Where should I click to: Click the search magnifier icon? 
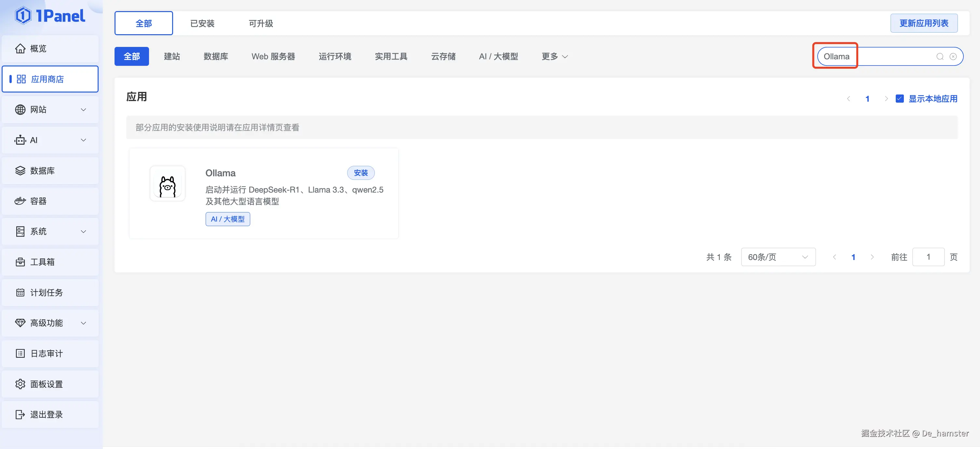tap(940, 56)
